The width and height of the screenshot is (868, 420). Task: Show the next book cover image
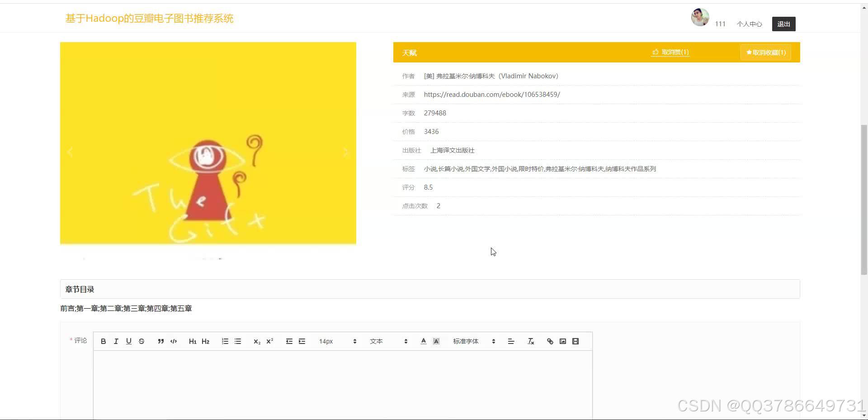click(x=346, y=152)
